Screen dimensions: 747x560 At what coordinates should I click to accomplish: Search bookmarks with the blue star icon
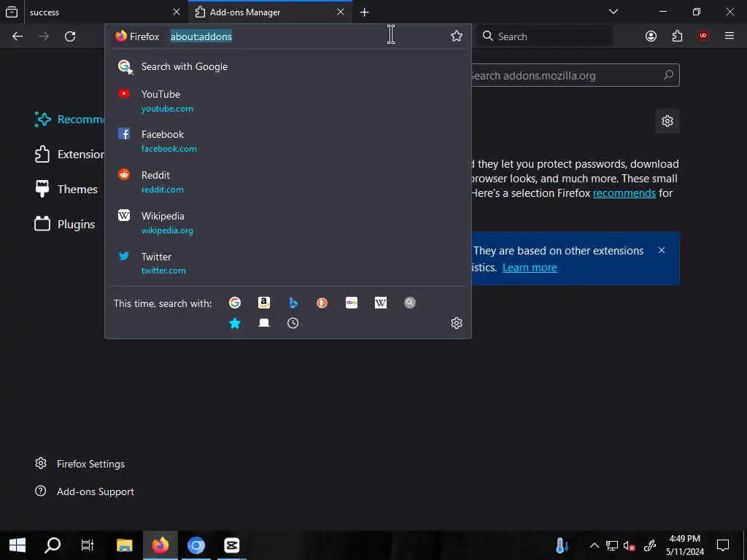(x=235, y=323)
